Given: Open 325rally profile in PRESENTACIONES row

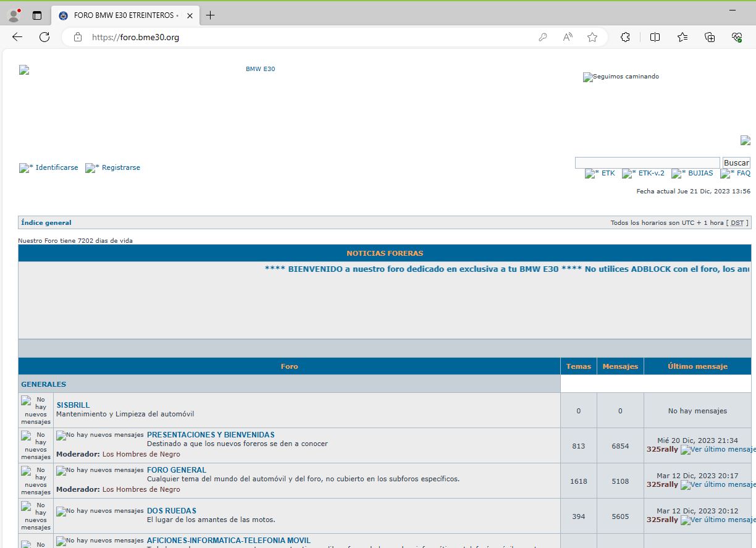Looking at the screenshot, I should tap(662, 449).
